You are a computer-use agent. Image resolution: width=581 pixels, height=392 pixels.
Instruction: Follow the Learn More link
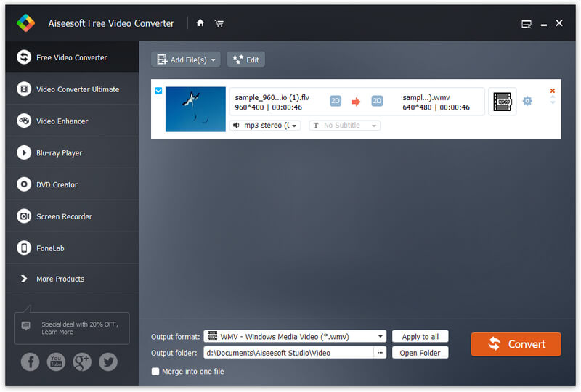pos(57,332)
